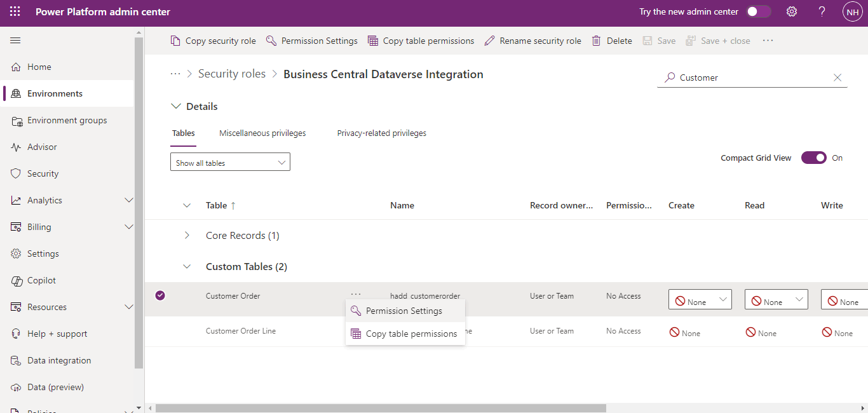
Task: Click the help question mark icon
Action: [822, 12]
